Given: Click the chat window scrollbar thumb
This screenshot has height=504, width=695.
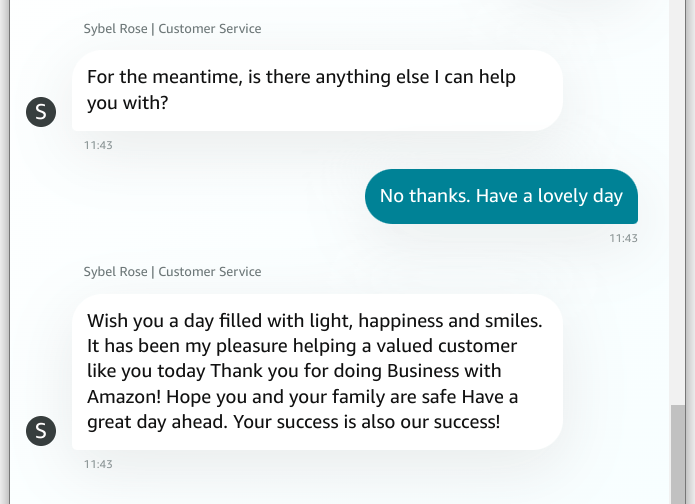Looking at the screenshot, I should (678, 454).
